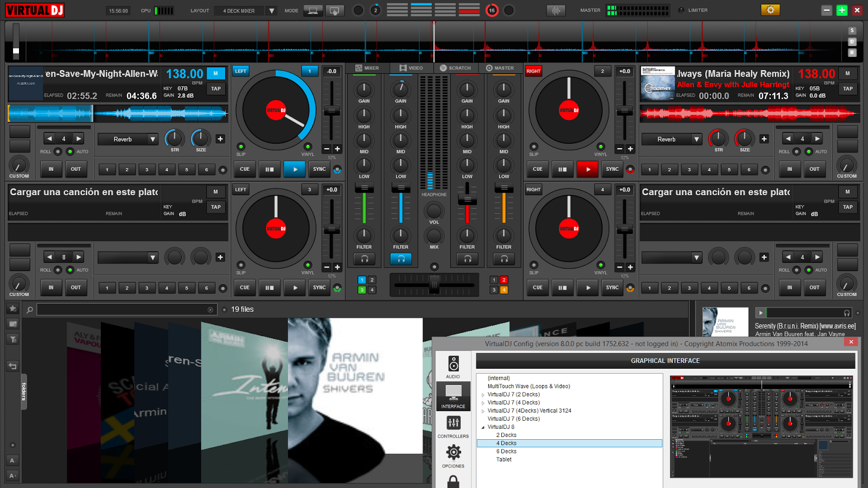Expand VirtualDJ 7 (2 Decks) in the tree
Viewport: 868px width, 488px height.
(483, 394)
